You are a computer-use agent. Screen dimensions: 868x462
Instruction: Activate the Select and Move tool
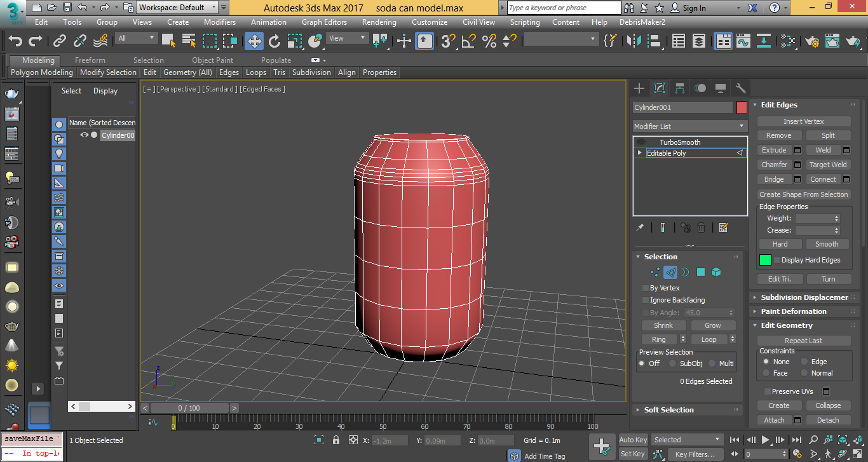coord(254,41)
